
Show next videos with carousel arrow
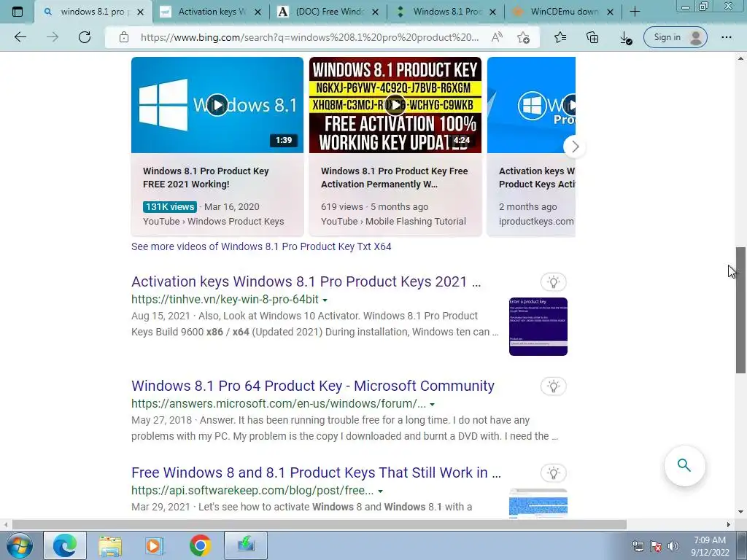pos(575,147)
